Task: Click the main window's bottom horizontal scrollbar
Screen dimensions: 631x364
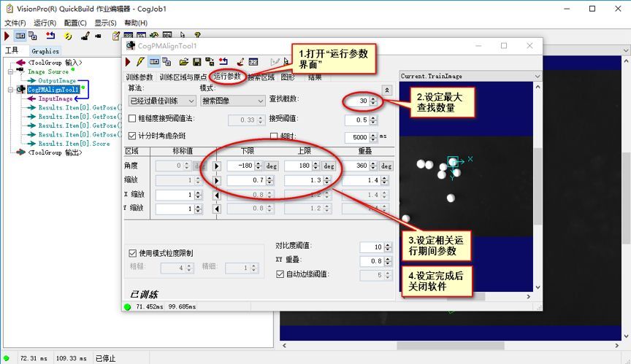Action: [x=451, y=346]
